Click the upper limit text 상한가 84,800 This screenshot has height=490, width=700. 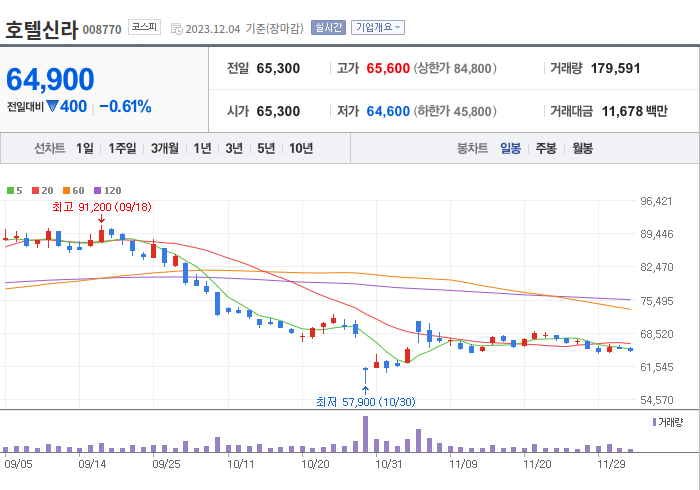click(x=455, y=68)
